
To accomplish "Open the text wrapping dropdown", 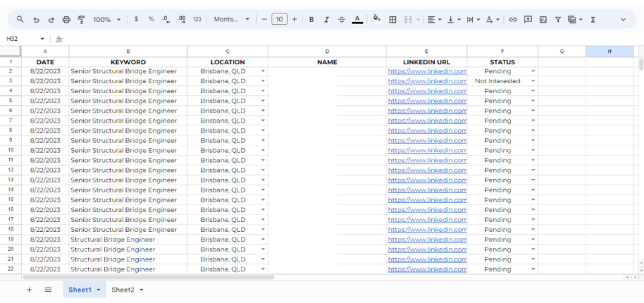I will pos(473,19).
